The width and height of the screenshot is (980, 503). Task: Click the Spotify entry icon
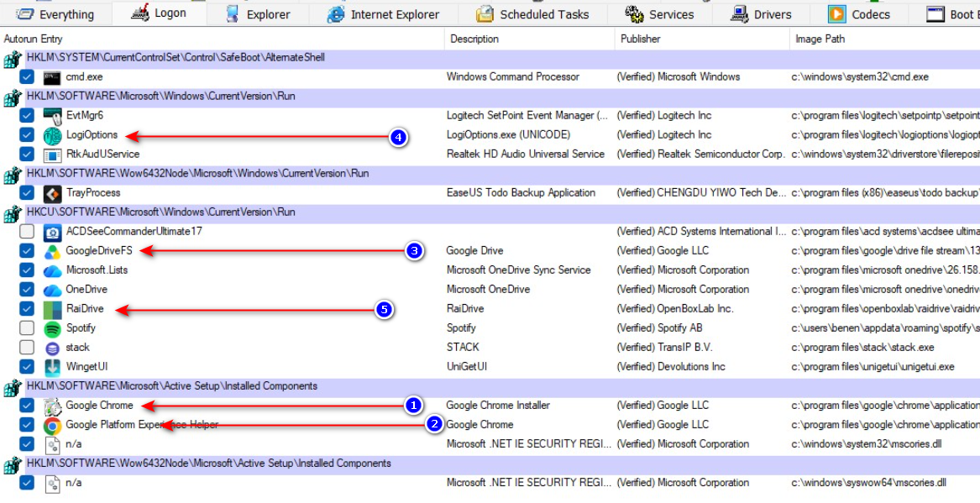pos(52,328)
